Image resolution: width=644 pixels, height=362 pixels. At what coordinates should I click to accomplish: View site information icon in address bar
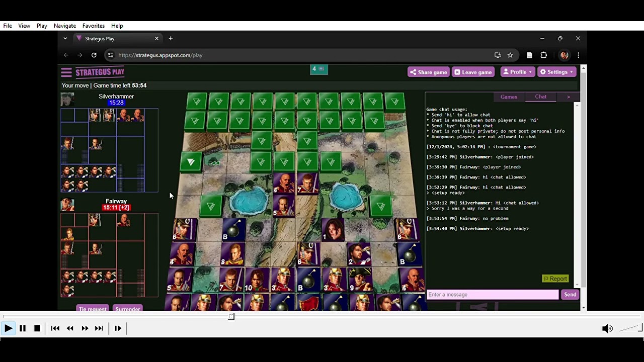coord(111,55)
